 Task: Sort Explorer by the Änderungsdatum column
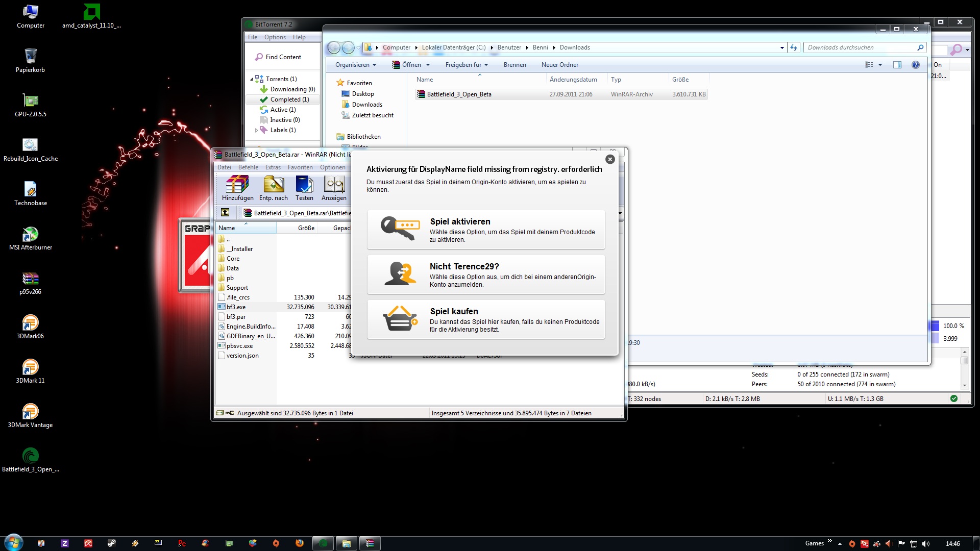(x=577, y=80)
